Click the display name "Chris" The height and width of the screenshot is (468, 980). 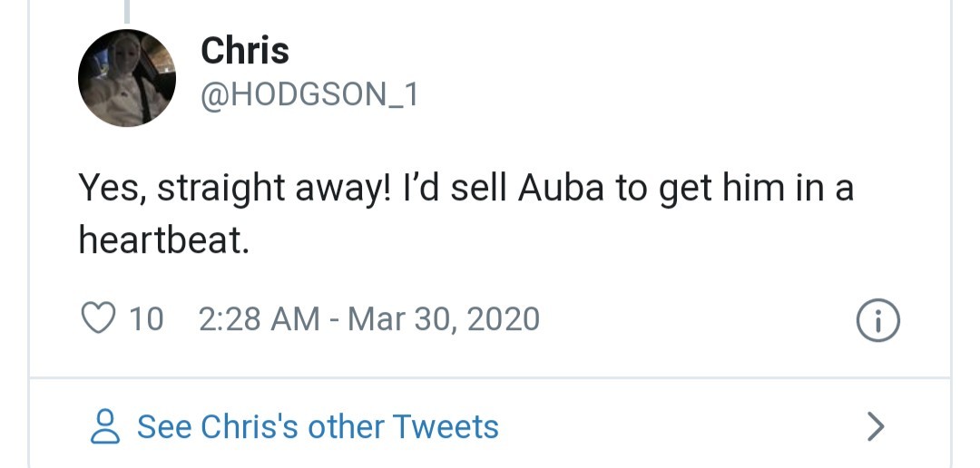pyautogui.click(x=244, y=51)
